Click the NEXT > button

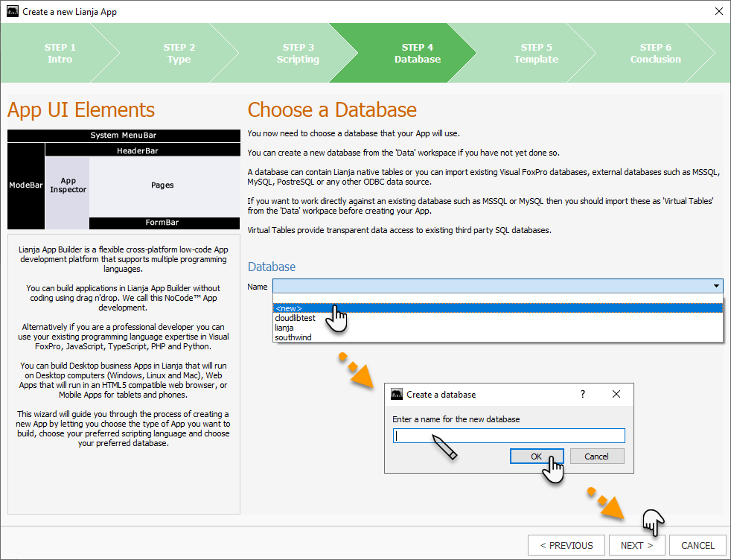pos(636,546)
